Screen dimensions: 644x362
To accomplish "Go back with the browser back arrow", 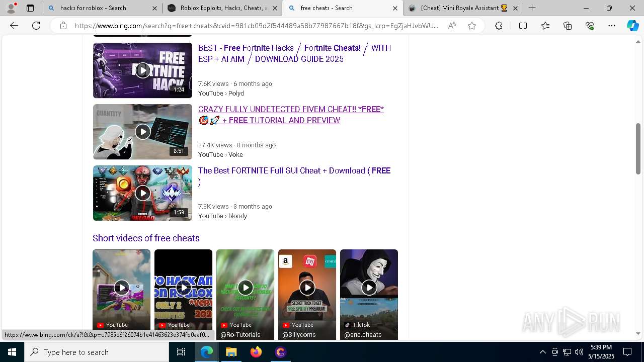I will (14, 26).
